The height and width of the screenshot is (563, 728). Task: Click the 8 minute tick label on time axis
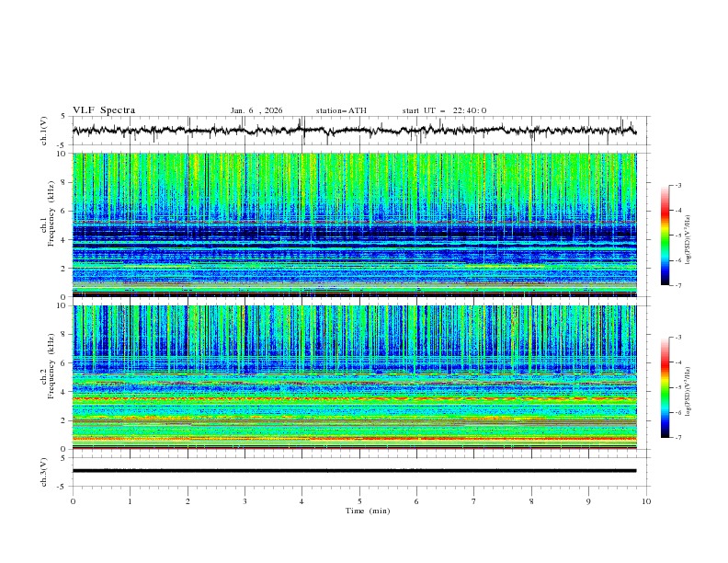point(531,501)
